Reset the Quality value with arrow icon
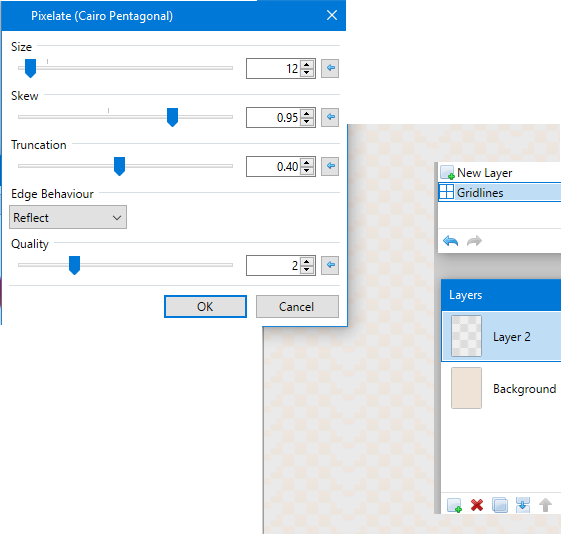The image size is (561, 534). 330,265
